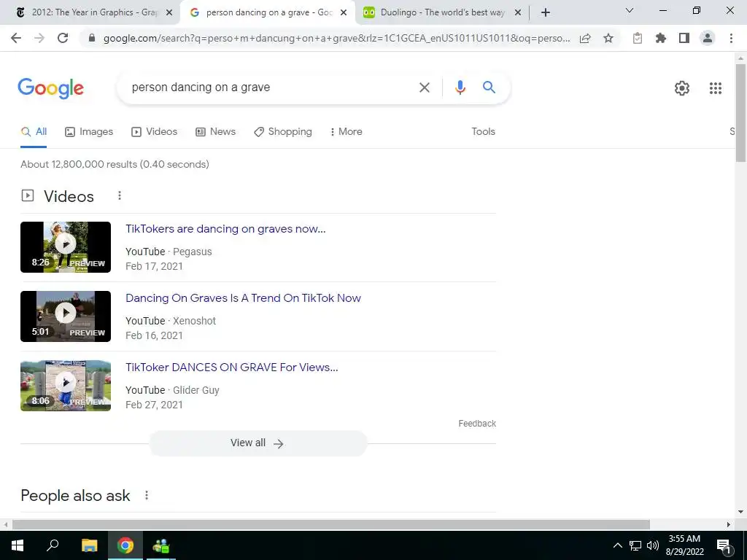The height and width of the screenshot is (560, 747).
Task: Open Dancing On Graves Is A Trend link
Action: (243, 298)
